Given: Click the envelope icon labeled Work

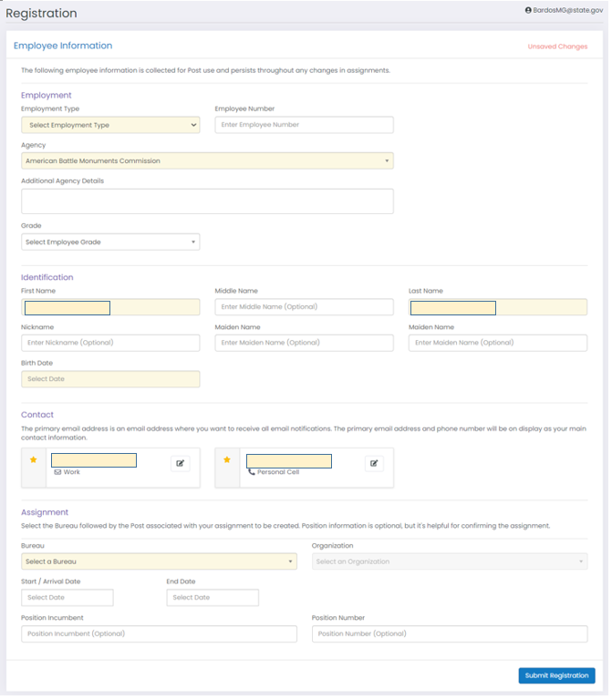Looking at the screenshot, I should (57, 472).
